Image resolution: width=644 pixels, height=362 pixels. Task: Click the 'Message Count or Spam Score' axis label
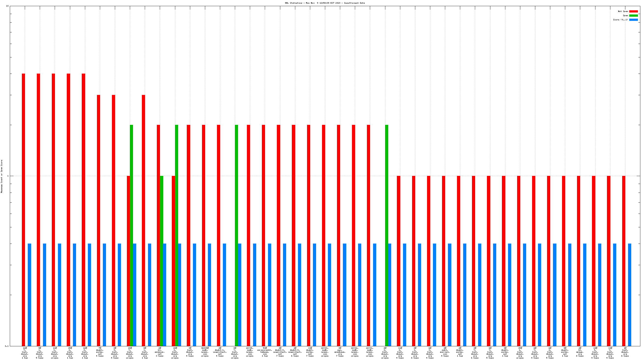click(1, 176)
